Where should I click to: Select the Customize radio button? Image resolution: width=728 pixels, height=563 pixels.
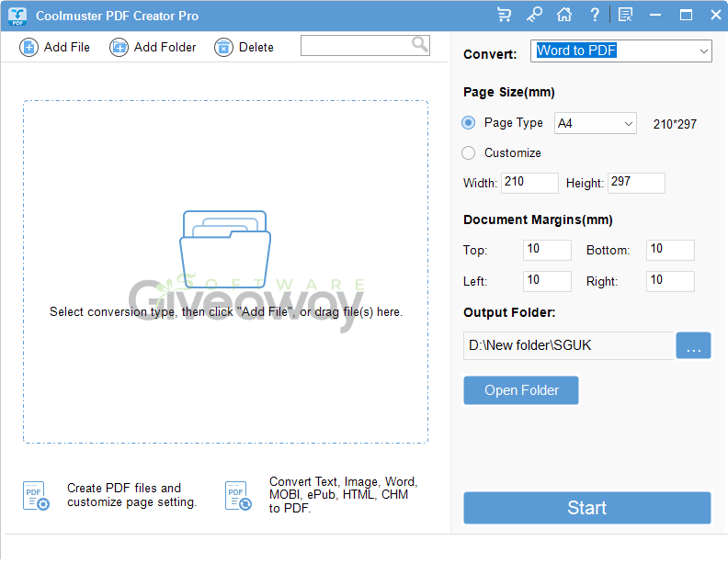click(469, 153)
